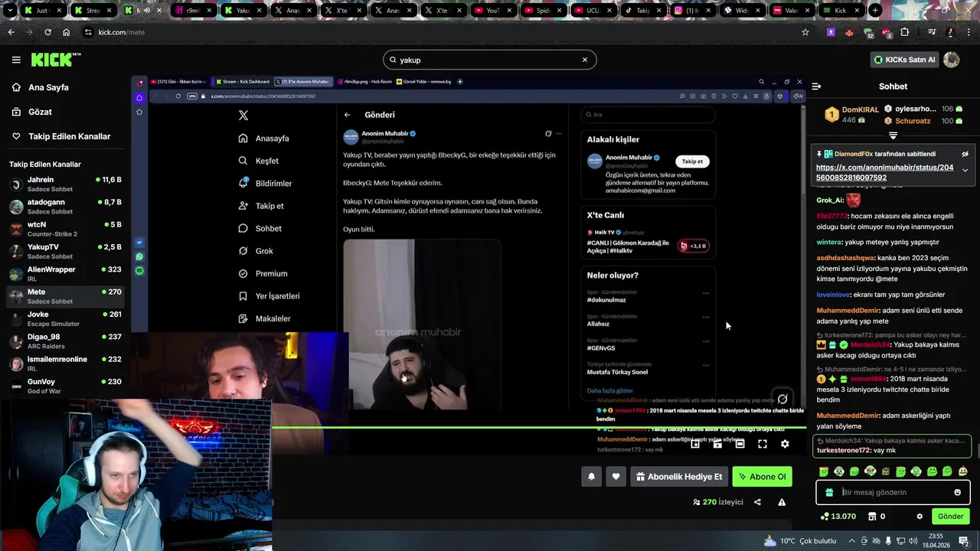Open AlienWrapper channel in sidebar

pyautogui.click(x=65, y=274)
